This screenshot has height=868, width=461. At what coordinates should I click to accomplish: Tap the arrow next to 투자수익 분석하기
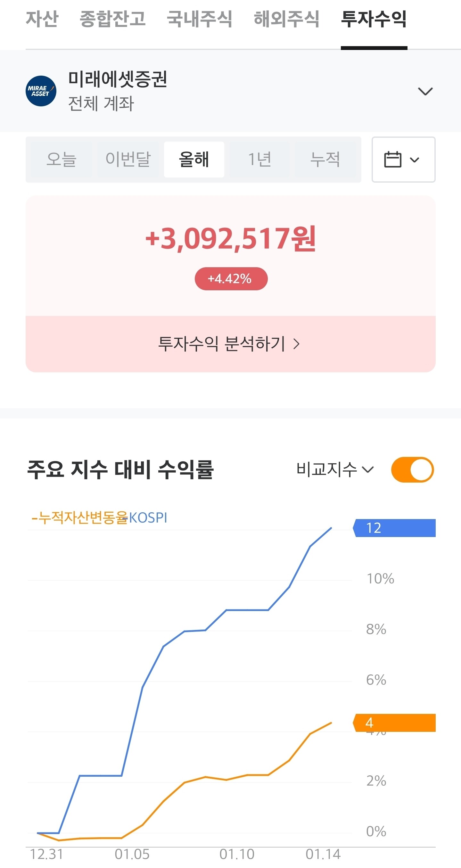(296, 344)
